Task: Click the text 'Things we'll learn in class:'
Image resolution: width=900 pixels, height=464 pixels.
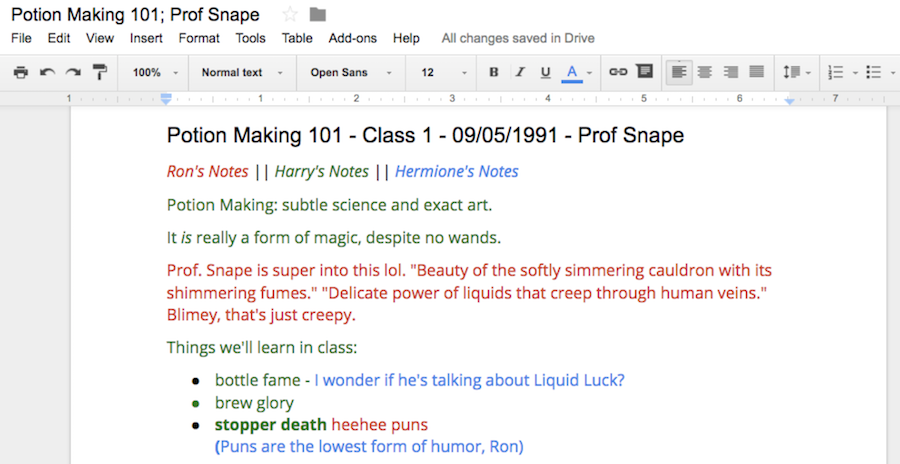Action: coord(262,347)
